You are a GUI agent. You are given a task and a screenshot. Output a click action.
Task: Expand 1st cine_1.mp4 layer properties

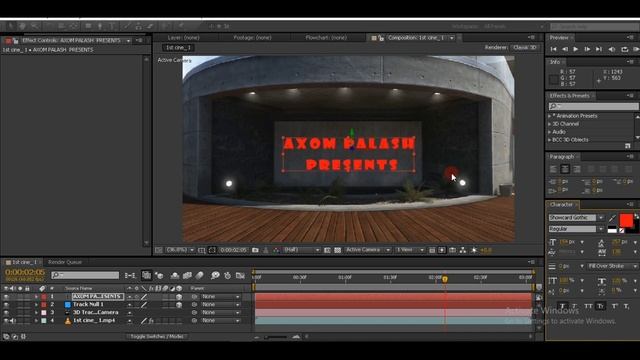coord(36,321)
